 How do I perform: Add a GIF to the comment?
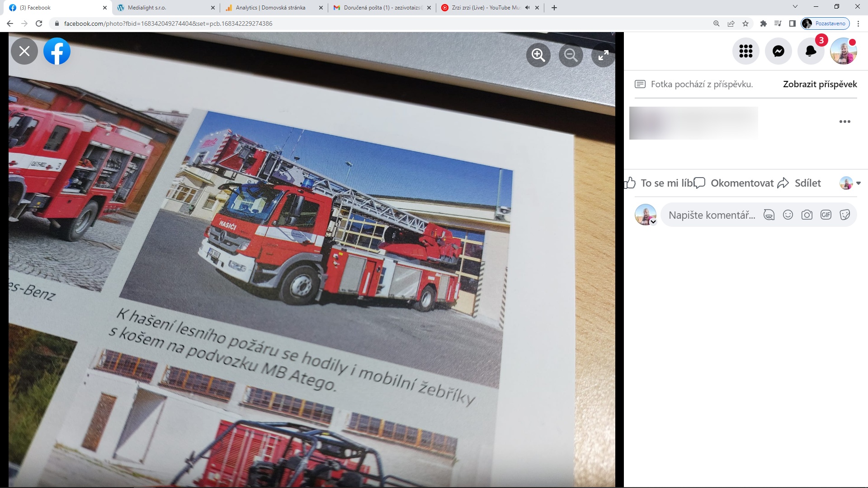coord(826,215)
